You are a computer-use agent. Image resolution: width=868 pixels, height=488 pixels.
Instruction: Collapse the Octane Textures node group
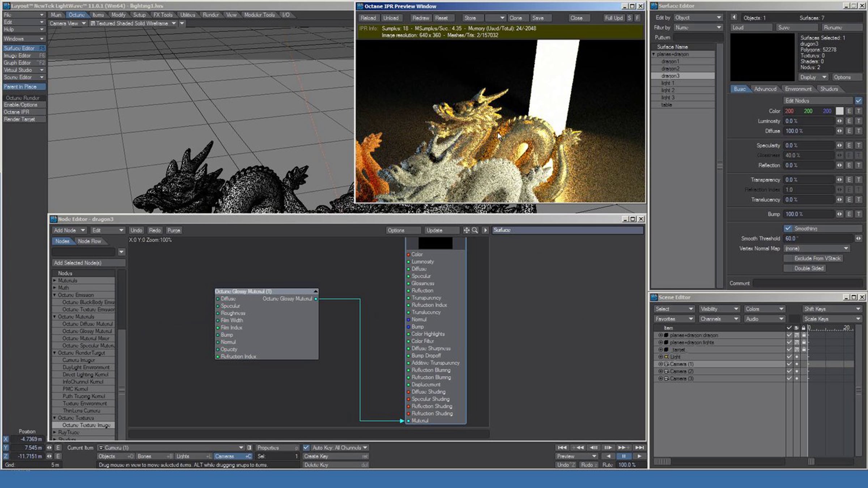click(x=55, y=418)
